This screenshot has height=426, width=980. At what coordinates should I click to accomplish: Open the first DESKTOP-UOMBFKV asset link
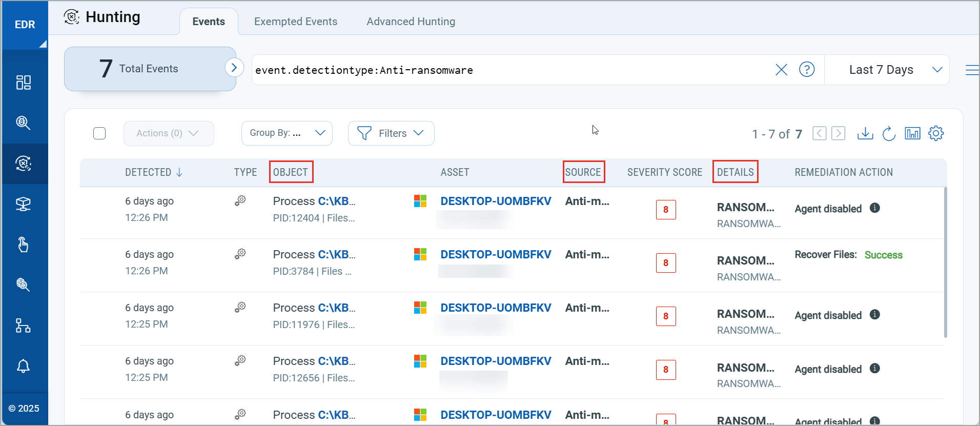[496, 201]
